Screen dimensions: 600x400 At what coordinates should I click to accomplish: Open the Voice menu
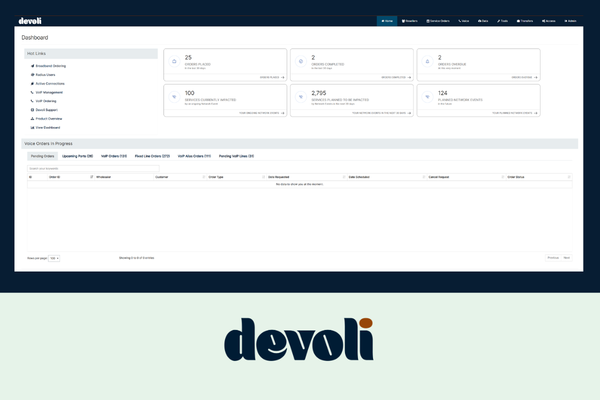(464, 21)
